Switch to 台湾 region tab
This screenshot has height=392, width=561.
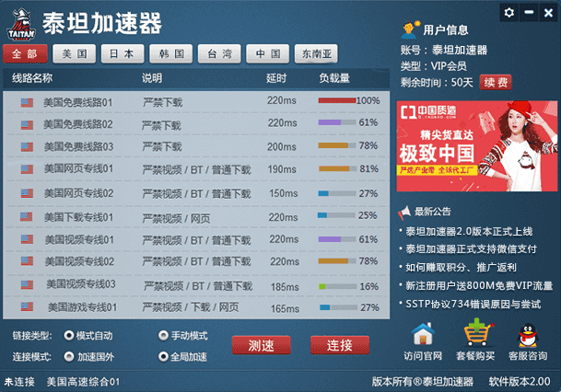pos(219,53)
